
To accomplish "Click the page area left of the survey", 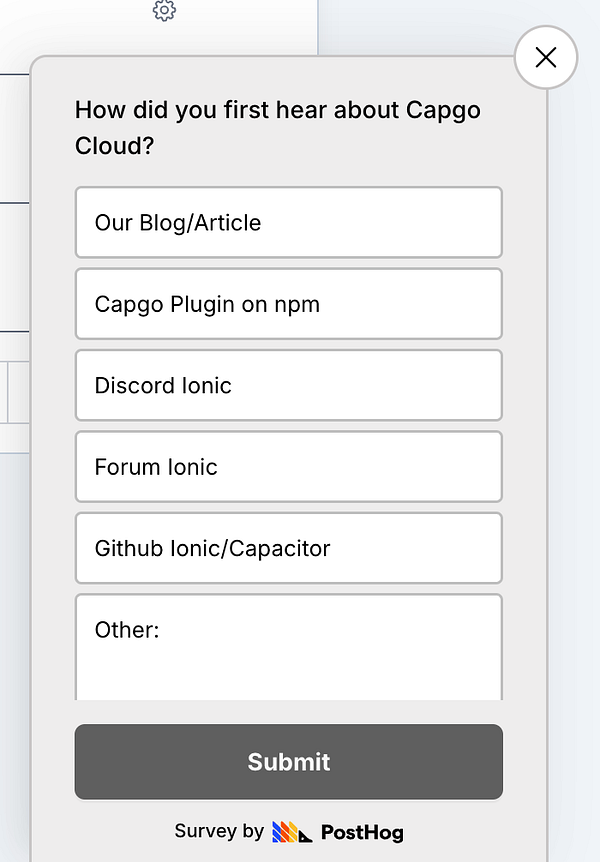I will click(15, 400).
